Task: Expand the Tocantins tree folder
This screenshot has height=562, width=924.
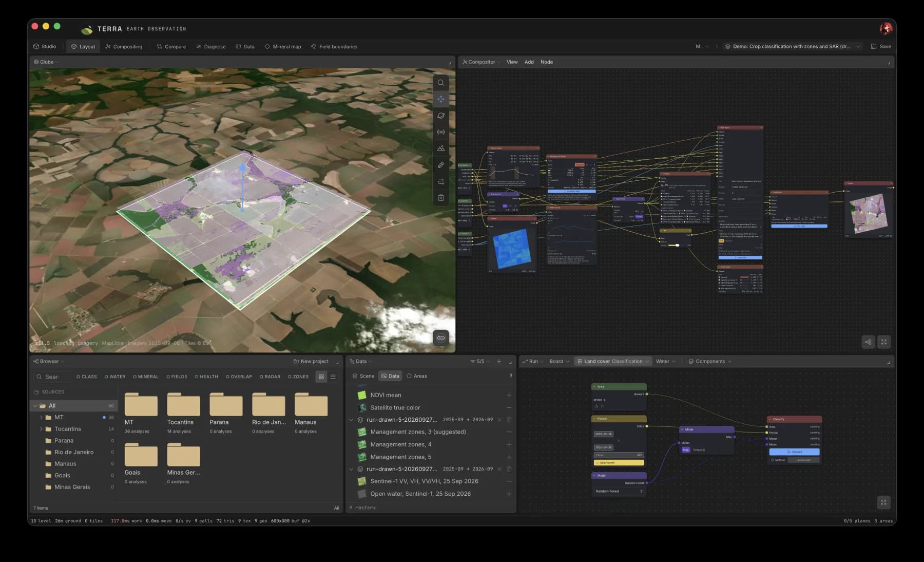Action: (x=41, y=429)
